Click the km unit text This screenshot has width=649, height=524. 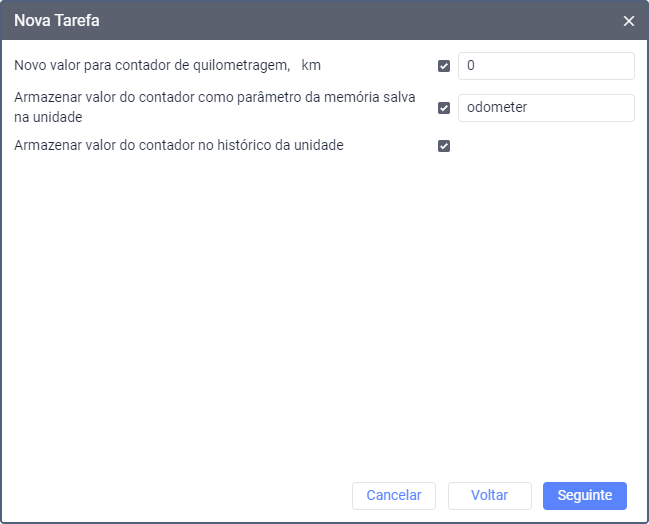click(x=311, y=65)
